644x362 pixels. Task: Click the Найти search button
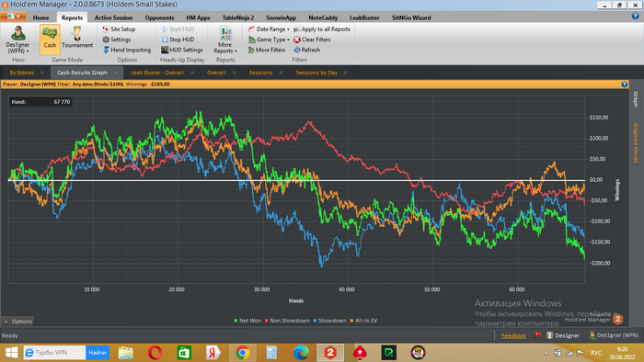[98, 353]
